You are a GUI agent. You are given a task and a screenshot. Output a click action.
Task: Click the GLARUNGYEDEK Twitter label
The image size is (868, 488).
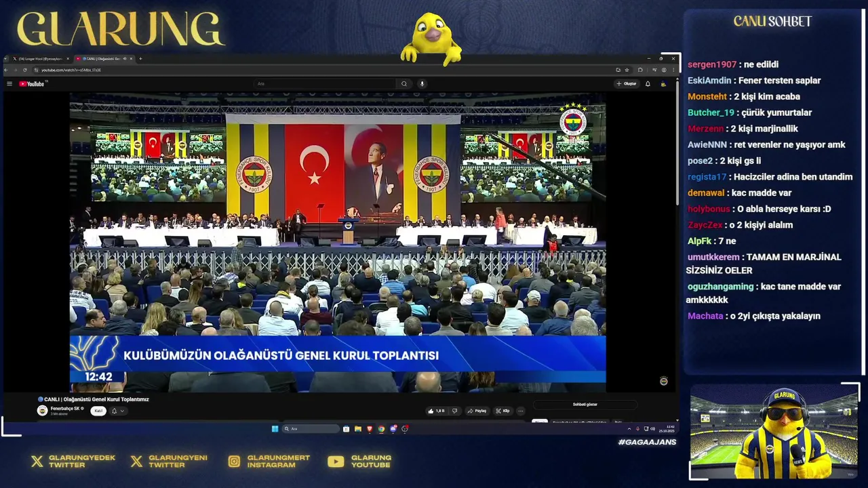point(81,462)
